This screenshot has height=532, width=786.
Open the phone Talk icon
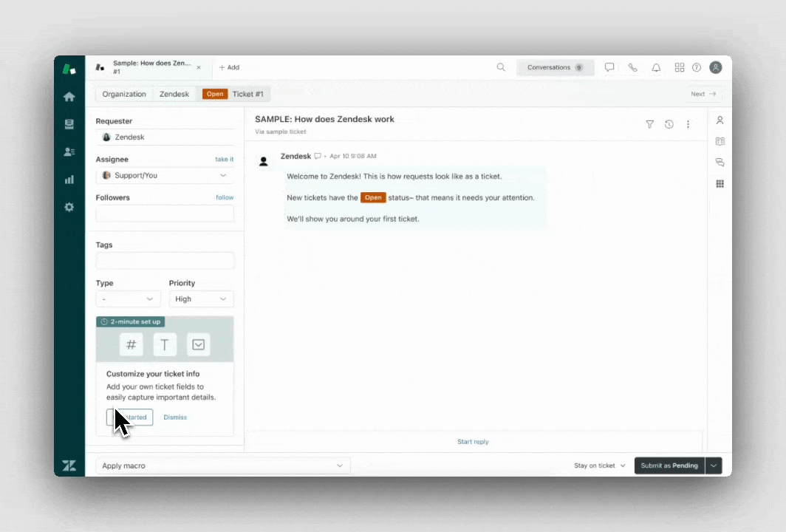[x=633, y=67]
